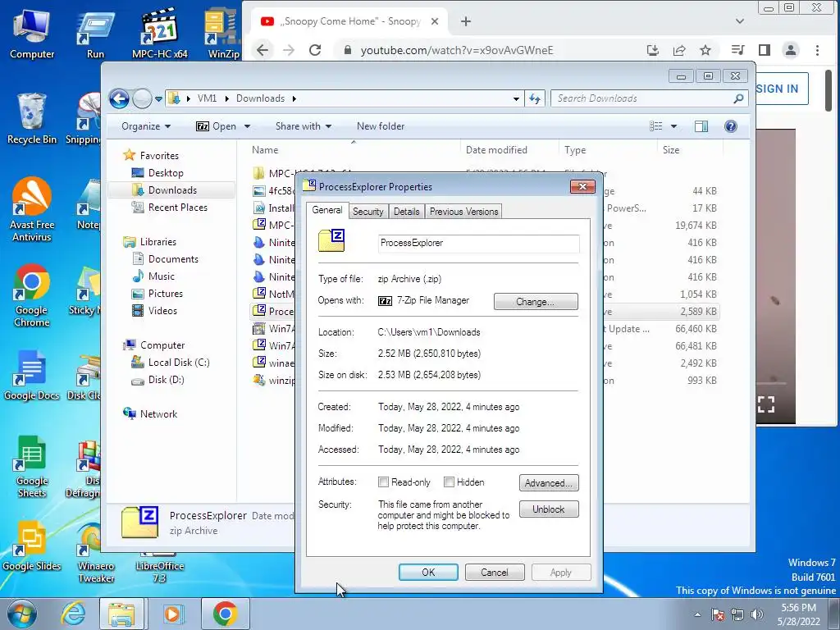Open the Share with menu

click(x=304, y=126)
